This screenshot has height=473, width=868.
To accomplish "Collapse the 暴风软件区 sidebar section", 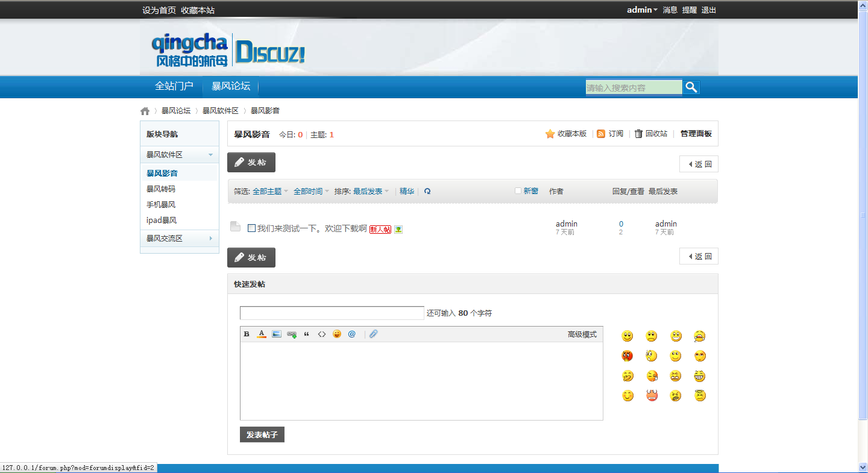I will 211,155.
